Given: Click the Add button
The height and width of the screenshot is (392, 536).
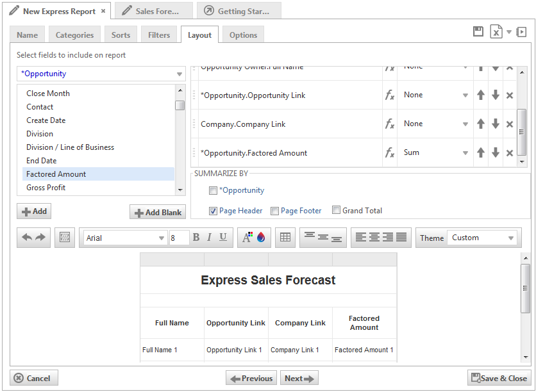Looking at the screenshot, I should pos(34,211).
